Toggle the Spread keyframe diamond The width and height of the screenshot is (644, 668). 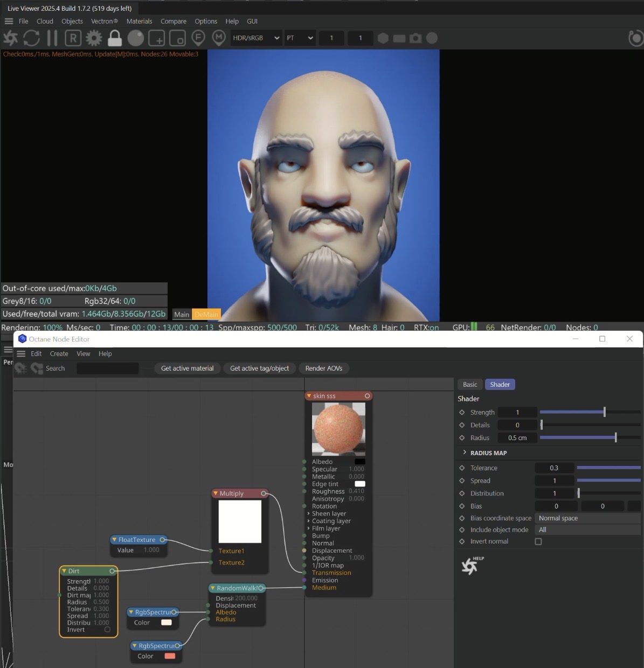pyautogui.click(x=462, y=481)
